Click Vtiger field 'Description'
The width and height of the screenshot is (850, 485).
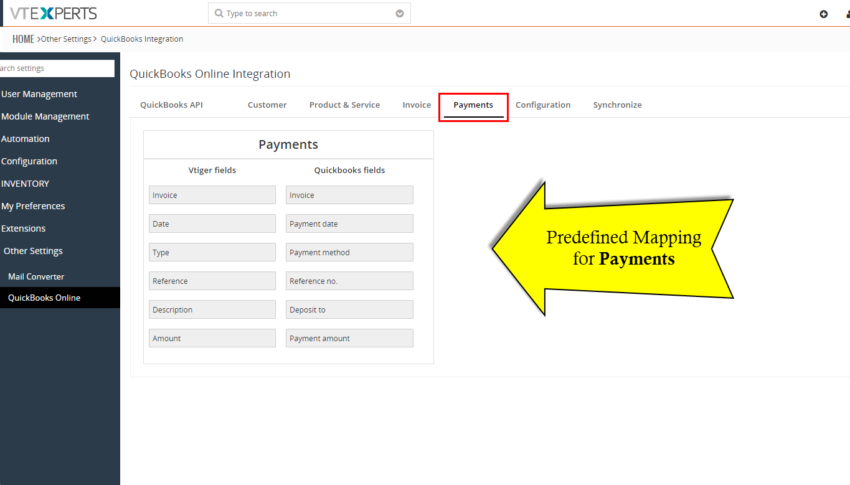212,309
